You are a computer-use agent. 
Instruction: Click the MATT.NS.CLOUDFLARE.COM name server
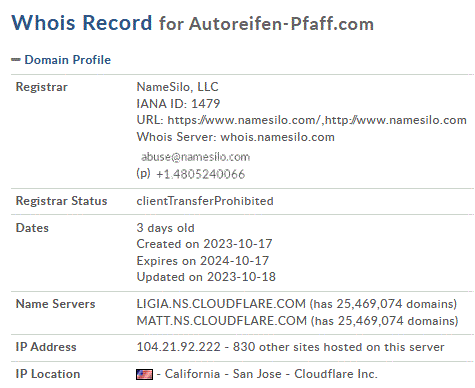pos(222,321)
